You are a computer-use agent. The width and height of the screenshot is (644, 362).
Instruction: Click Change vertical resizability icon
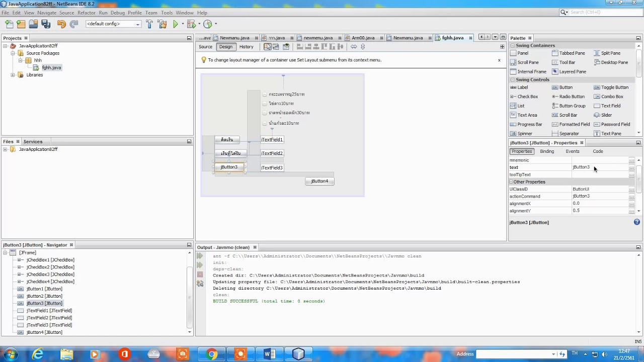click(x=363, y=47)
